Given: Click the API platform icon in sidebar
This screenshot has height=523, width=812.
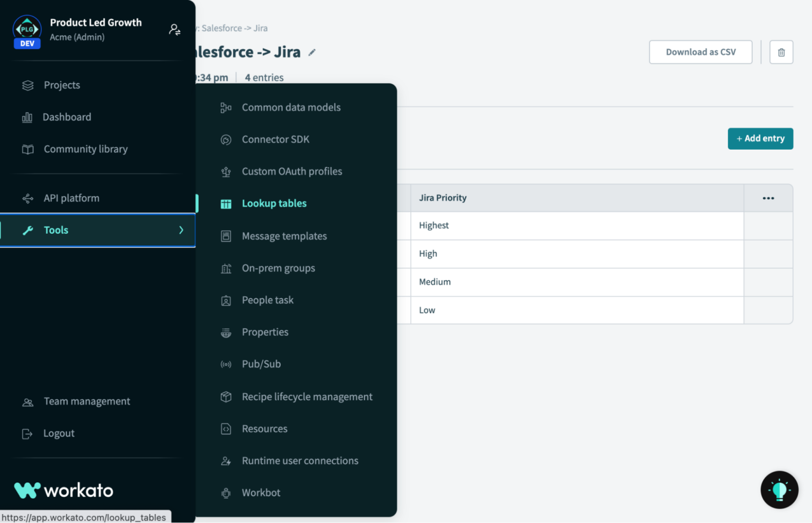Looking at the screenshot, I should pos(27,198).
